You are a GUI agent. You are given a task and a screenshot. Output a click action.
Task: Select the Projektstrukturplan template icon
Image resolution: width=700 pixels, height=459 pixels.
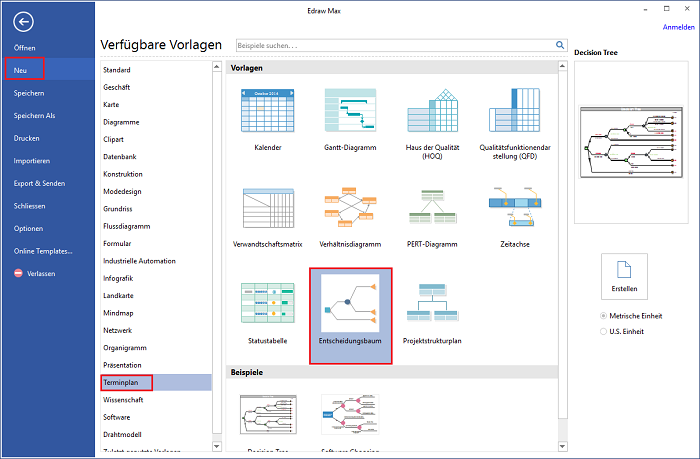click(433, 302)
